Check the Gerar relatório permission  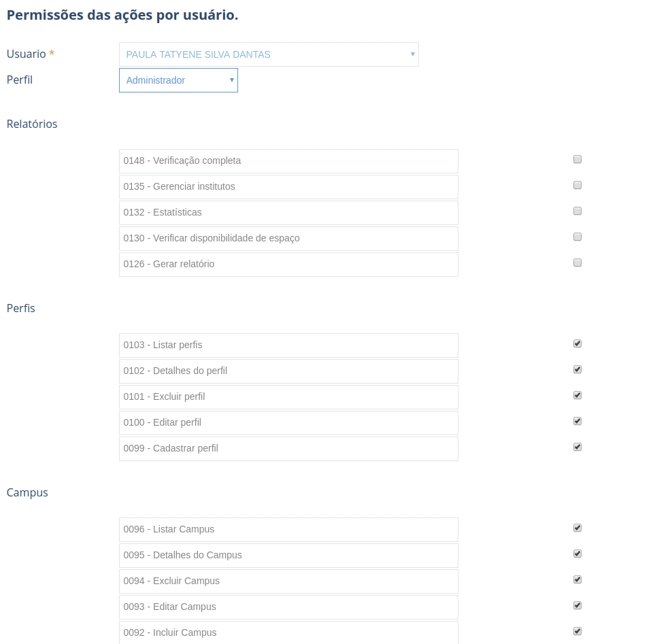(577, 262)
